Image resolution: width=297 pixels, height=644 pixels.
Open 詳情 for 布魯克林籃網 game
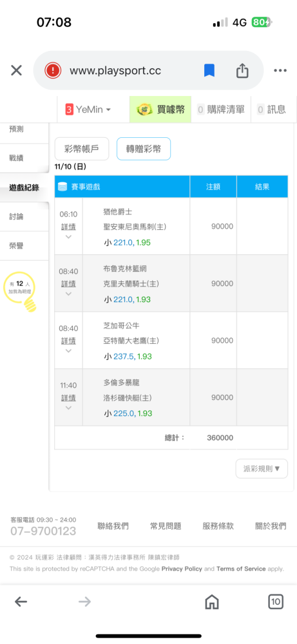click(68, 284)
